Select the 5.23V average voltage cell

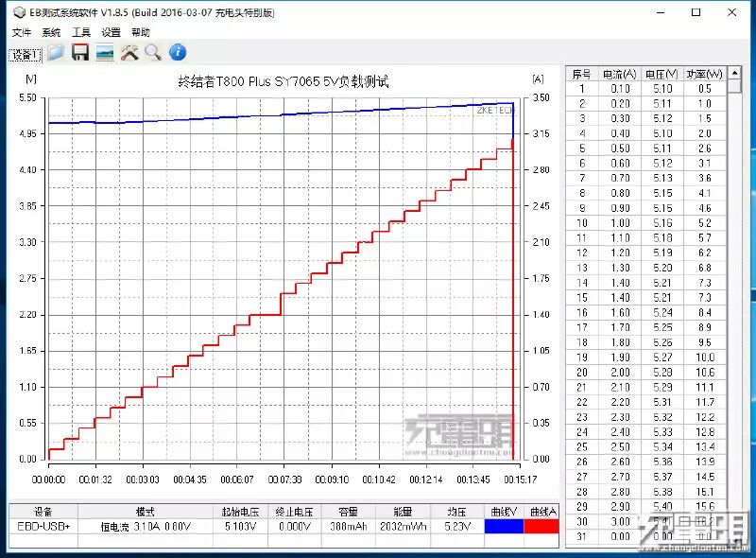[457, 526]
